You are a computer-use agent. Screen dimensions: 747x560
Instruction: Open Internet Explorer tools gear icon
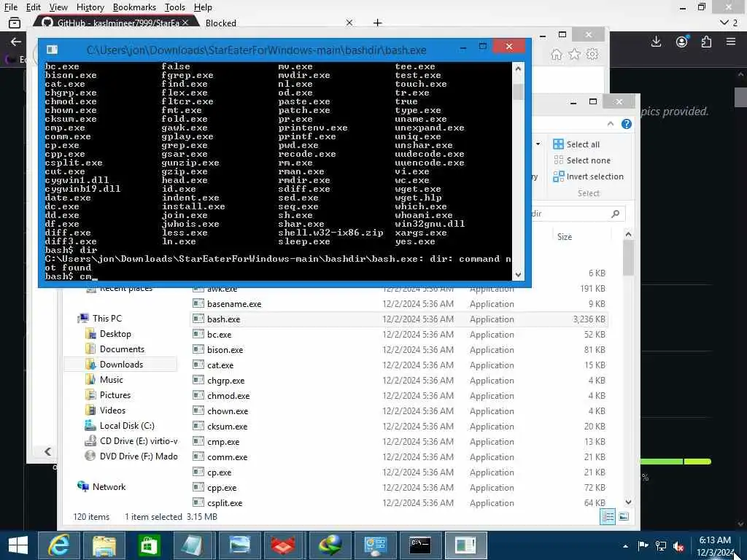click(592, 54)
